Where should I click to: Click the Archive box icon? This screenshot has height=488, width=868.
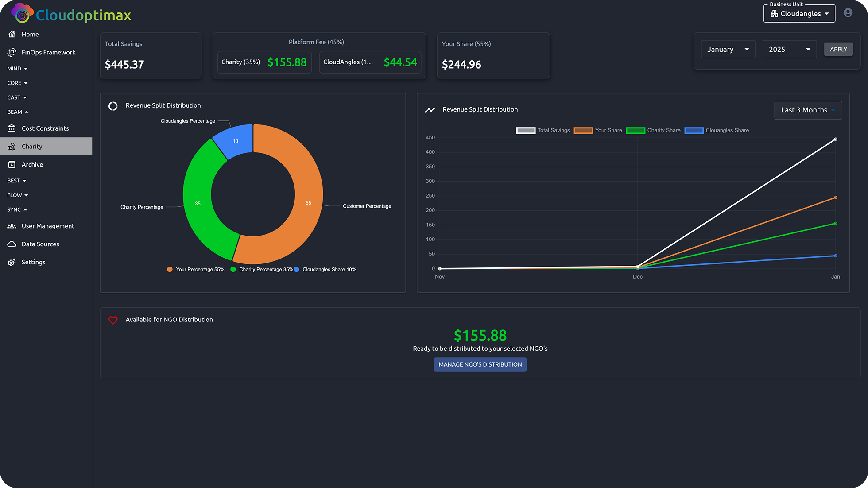[12, 165]
